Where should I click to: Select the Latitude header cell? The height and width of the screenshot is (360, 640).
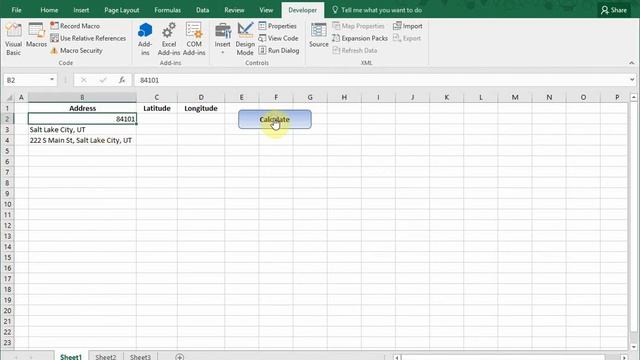pyautogui.click(x=157, y=108)
